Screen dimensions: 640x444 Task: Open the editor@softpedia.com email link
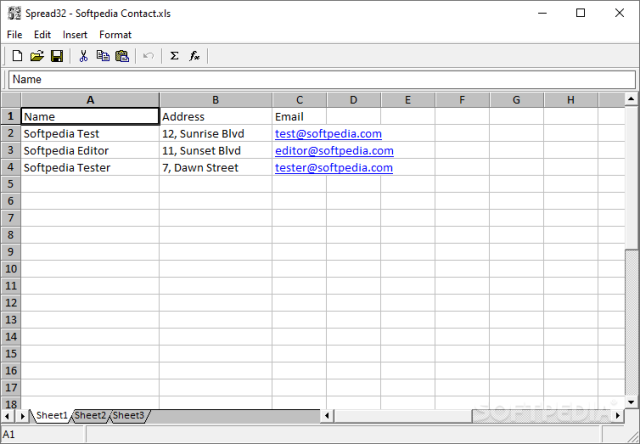coord(334,151)
